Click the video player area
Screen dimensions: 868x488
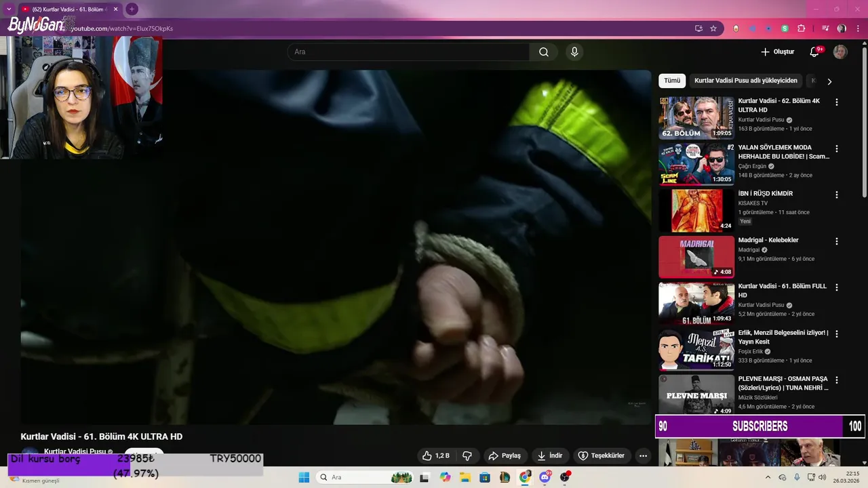[336, 247]
